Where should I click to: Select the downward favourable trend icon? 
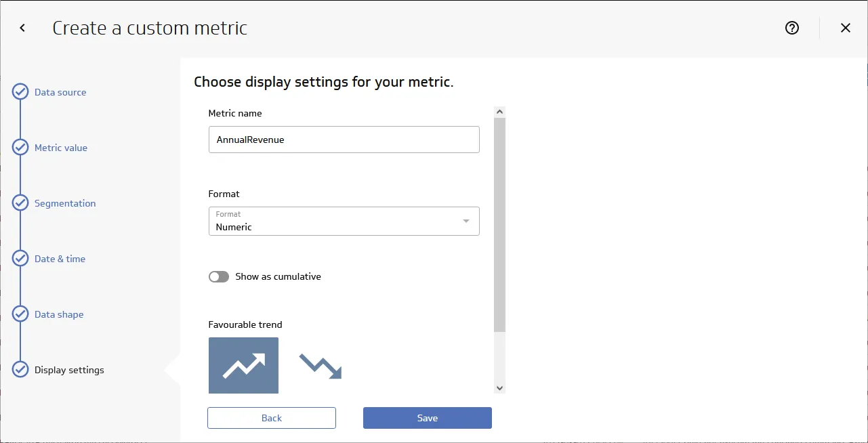(x=318, y=366)
